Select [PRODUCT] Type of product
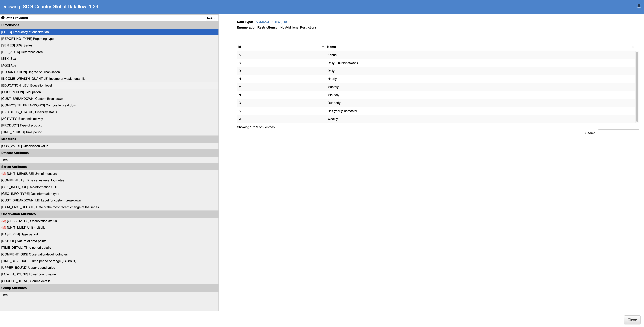This screenshot has height=327, width=644. tap(109, 125)
